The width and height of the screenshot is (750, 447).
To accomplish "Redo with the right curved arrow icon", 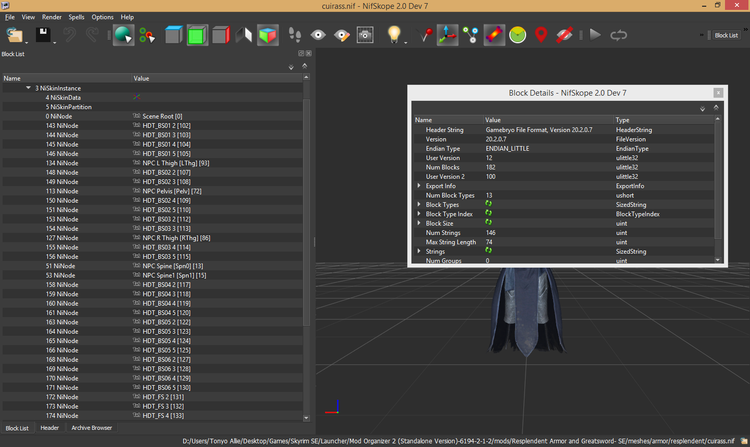I will click(x=92, y=35).
